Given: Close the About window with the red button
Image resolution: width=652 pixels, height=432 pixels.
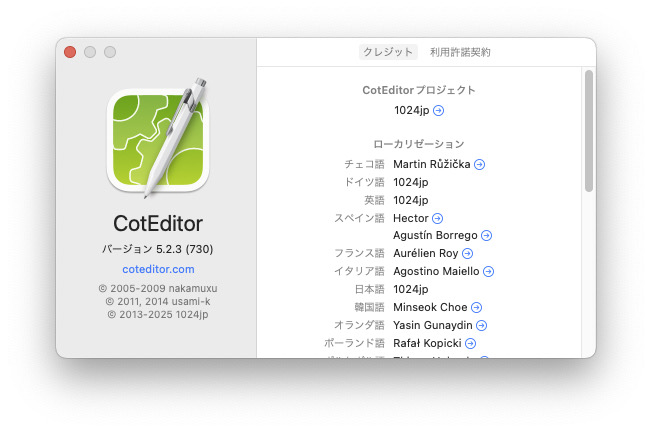Looking at the screenshot, I should tap(70, 52).
